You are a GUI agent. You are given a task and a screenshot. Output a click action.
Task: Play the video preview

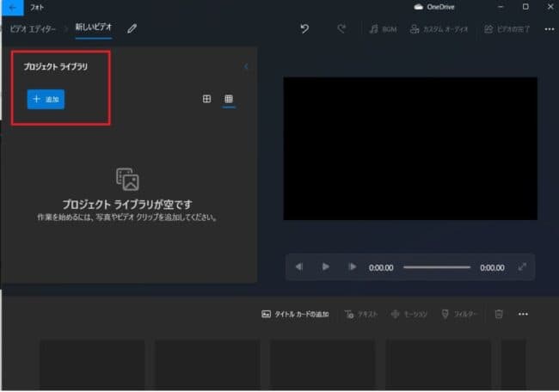click(x=325, y=266)
